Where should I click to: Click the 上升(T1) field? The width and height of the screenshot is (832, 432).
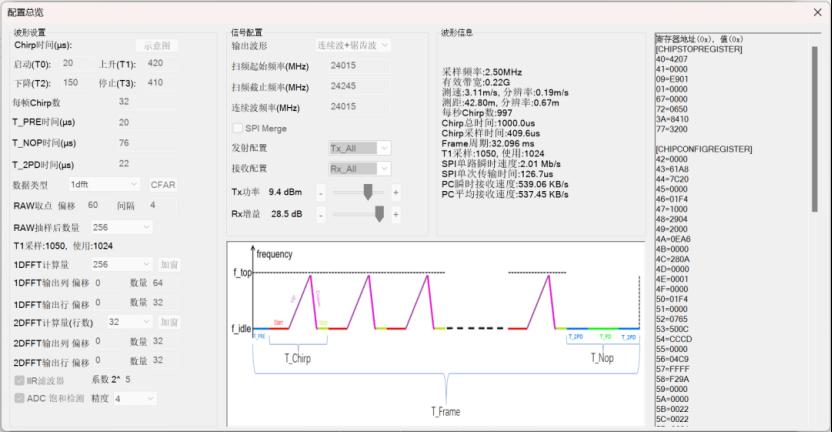coord(162,63)
